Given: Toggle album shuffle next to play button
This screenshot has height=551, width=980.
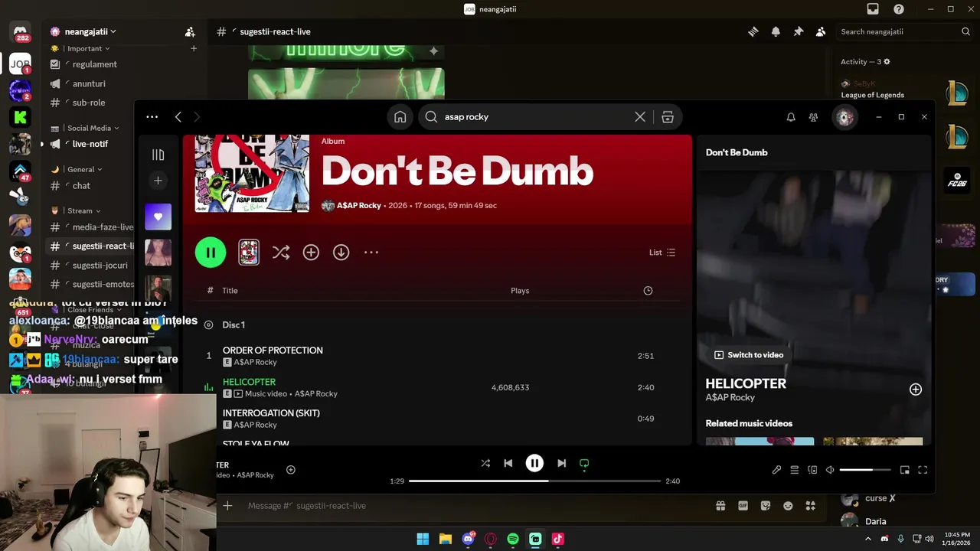Looking at the screenshot, I should pos(281,253).
